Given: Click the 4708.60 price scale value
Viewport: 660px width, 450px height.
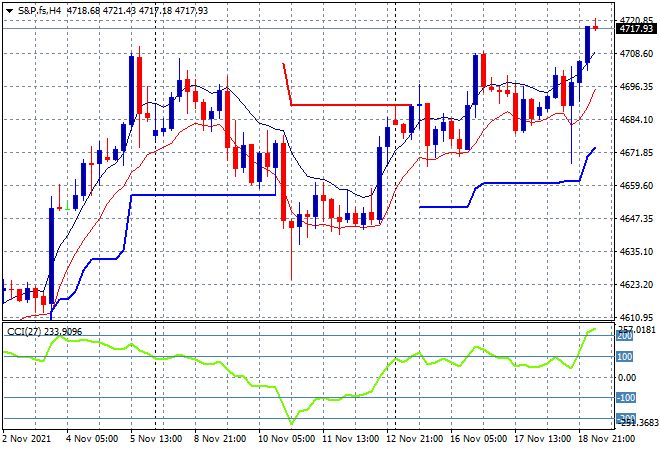Looking at the screenshot, I should point(636,53).
